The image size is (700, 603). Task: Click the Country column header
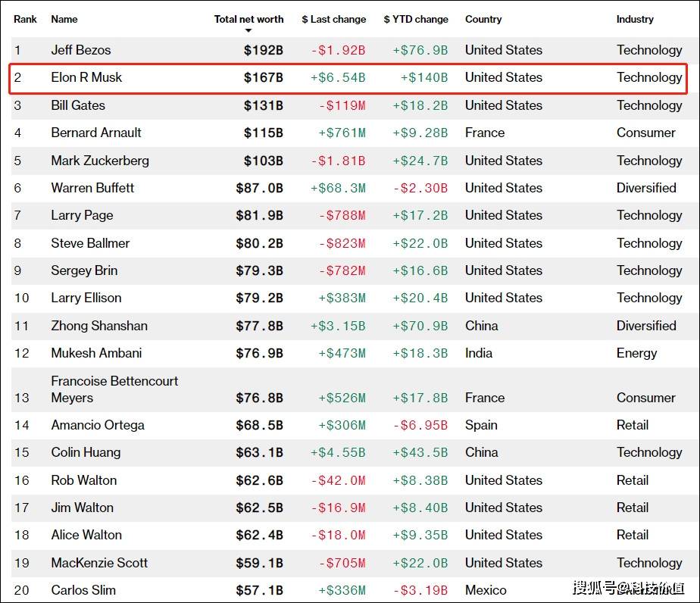483,19
